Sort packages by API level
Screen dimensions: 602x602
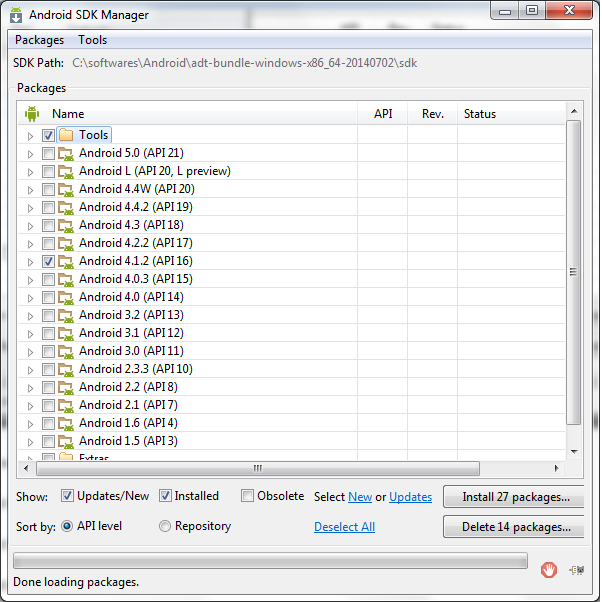click(67, 526)
